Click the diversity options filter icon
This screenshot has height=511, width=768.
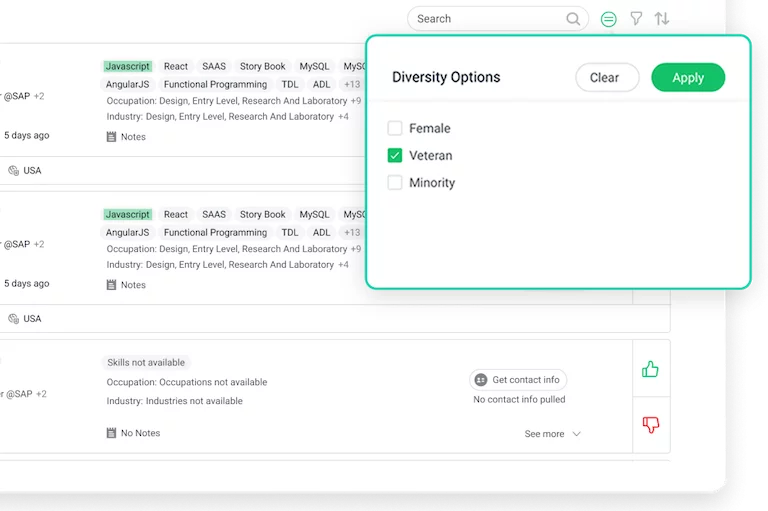(608, 19)
